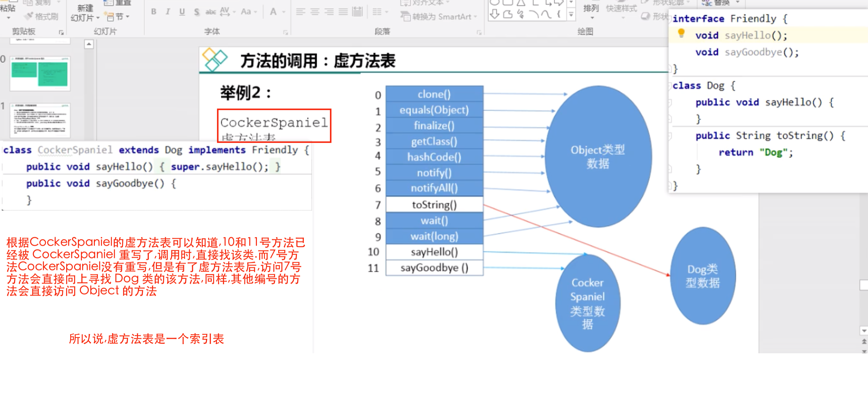This screenshot has height=412, width=868.
Task: Click the justify text alignment icon
Action: point(343,12)
